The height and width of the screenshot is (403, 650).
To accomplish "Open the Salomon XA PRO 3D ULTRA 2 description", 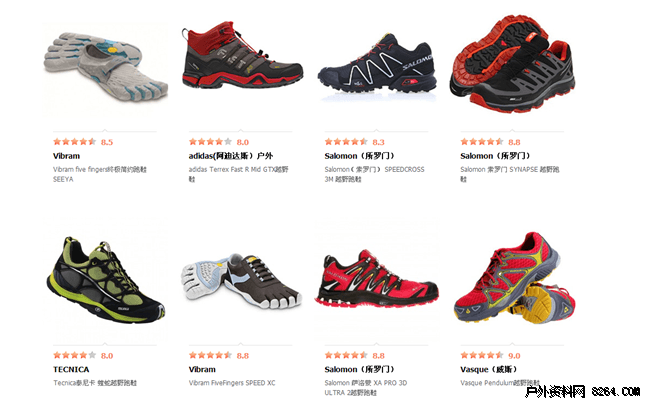I will click(366, 388).
